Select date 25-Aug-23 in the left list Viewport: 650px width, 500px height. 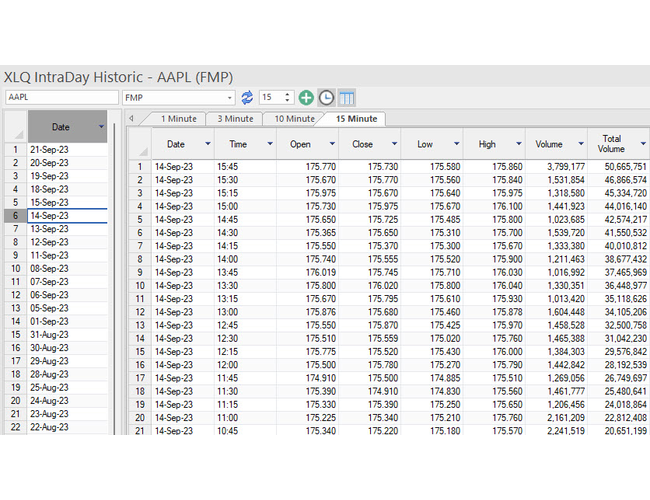coord(67,388)
